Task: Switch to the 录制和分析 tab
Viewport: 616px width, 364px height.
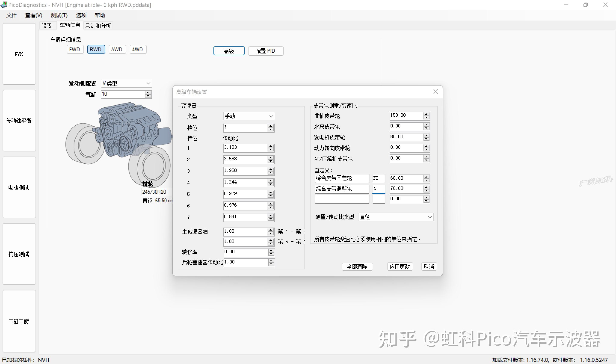Action: click(98, 25)
